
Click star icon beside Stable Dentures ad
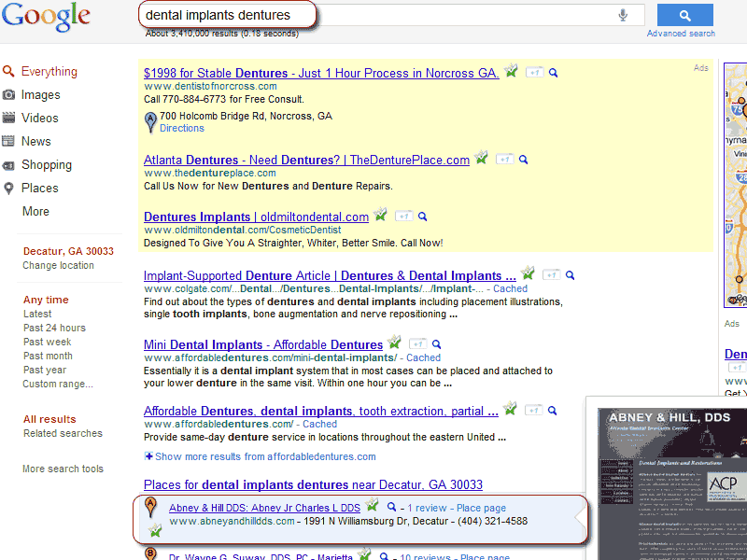pos(511,71)
